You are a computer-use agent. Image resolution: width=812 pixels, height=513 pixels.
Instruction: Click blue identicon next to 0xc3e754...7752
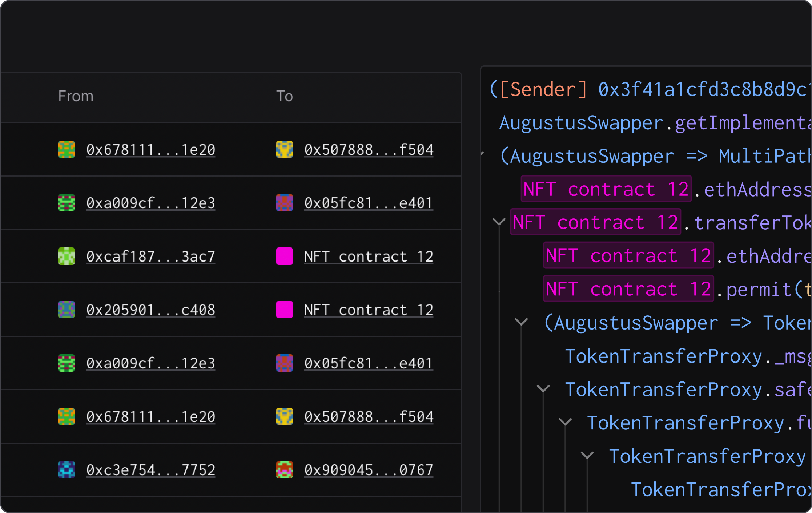click(67, 470)
